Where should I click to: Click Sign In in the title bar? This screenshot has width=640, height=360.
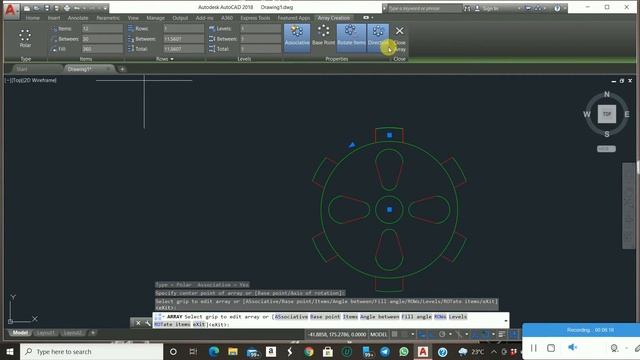pos(490,8)
